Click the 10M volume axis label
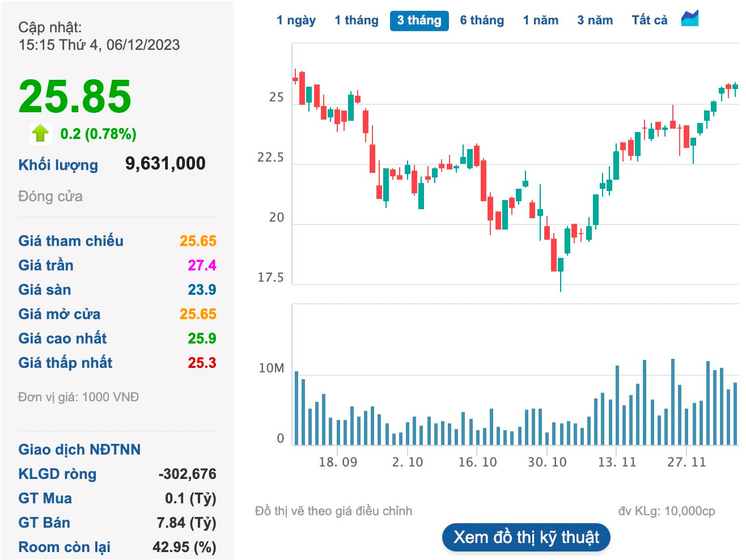746x560 pixels. (271, 368)
